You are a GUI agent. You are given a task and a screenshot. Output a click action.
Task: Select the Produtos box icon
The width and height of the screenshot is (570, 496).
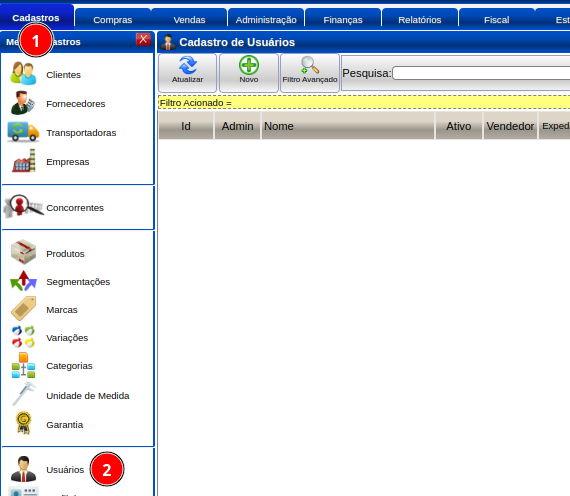coord(23,252)
